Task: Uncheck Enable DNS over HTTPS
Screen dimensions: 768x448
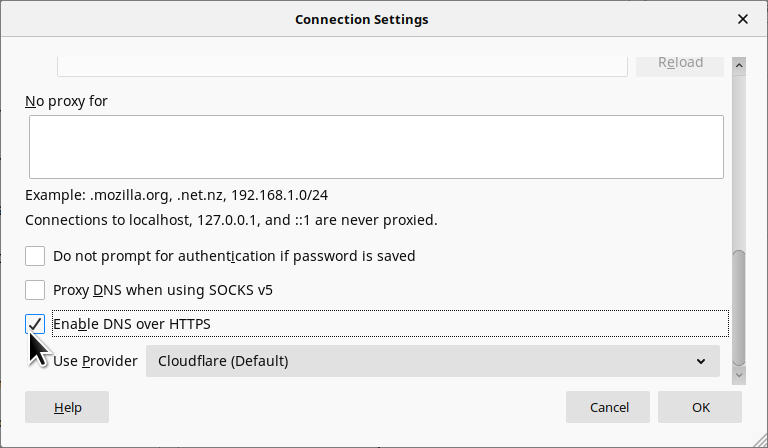Action: click(x=35, y=324)
